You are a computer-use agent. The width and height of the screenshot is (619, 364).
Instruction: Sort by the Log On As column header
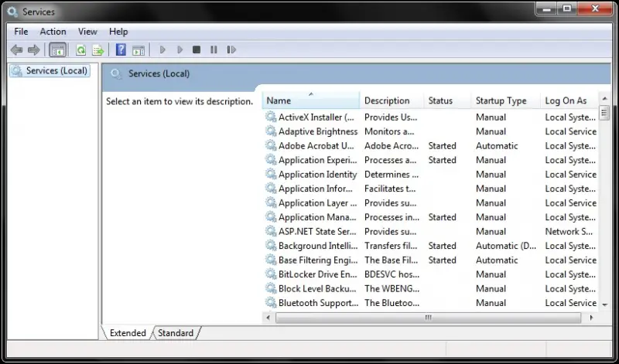(569, 100)
